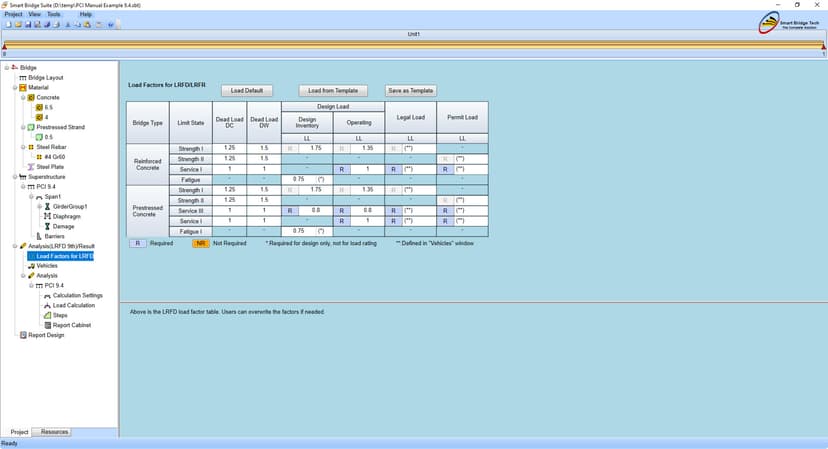The image size is (828, 449).
Task: Switch to the Project tab
Action: pyautogui.click(x=20, y=432)
